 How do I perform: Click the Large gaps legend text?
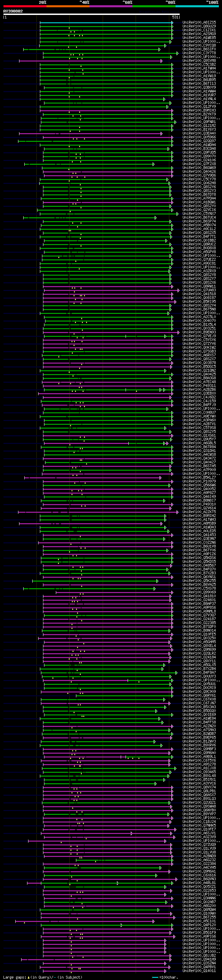coord(43,977)
